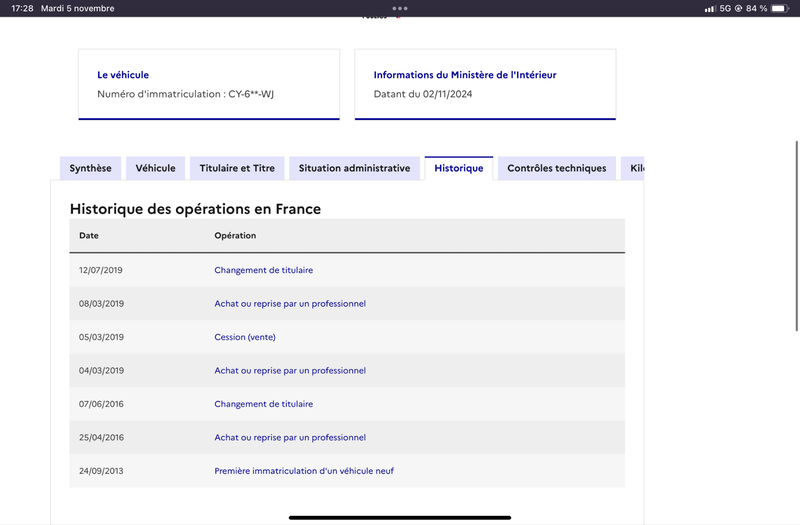Image resolution: width=800 pixels, height=525 pixels.
Task: Select the Situation administrative tab
Action: [x=354, y=168]
